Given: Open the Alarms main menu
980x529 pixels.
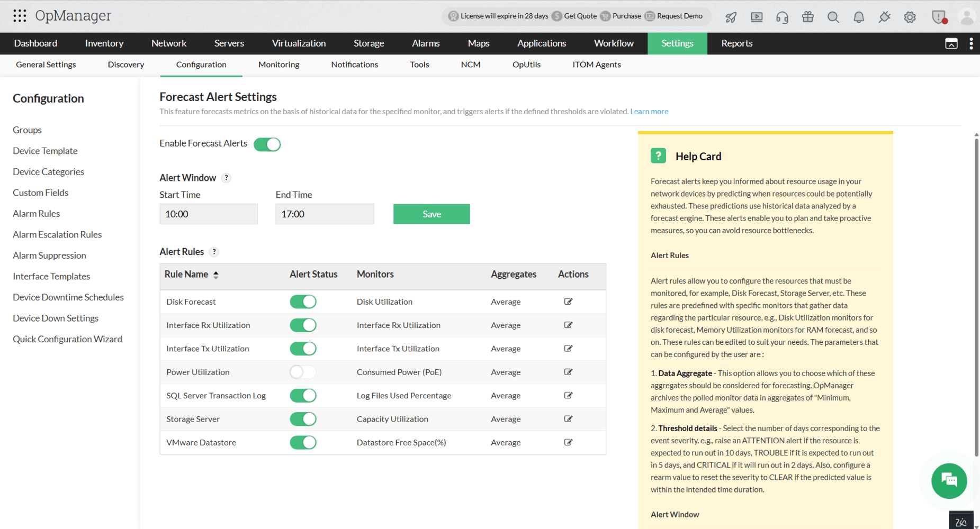Looking at the screenshot, I should click(426, 43).
